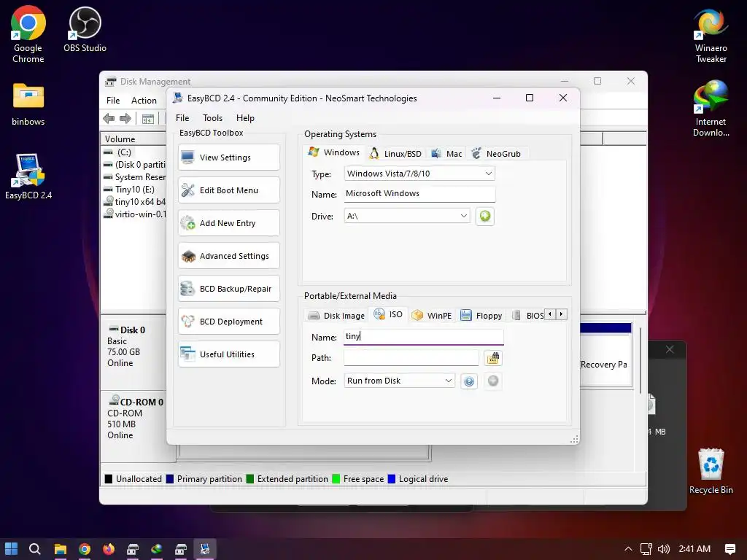The height and width of the screenshot is (560, 747).
Task: Open EasyBCD 2.4 desktop shortcut
Action: tap(28, 176)
